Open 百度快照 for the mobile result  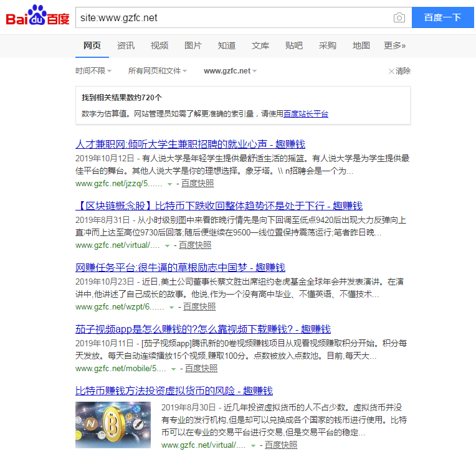201,368
